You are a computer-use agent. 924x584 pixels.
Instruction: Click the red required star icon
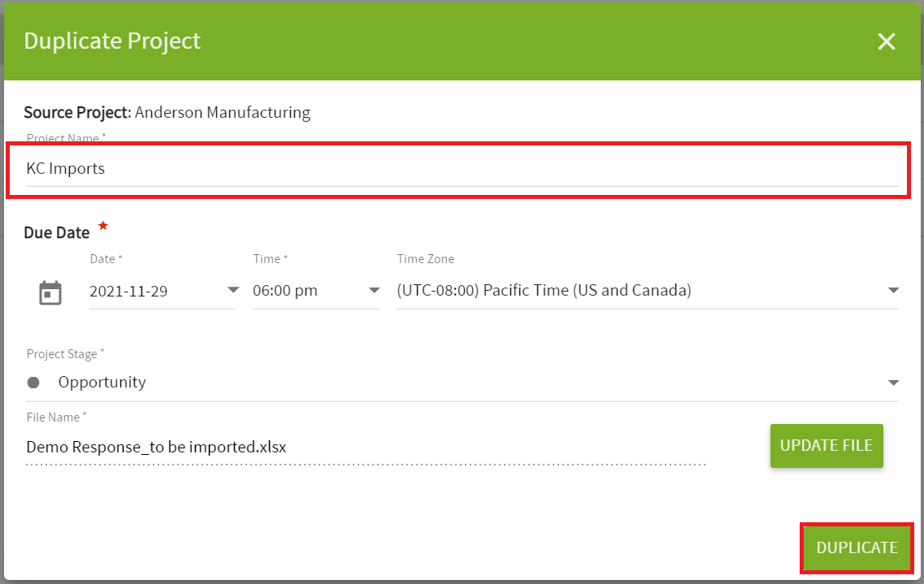(x=103, y=226)
